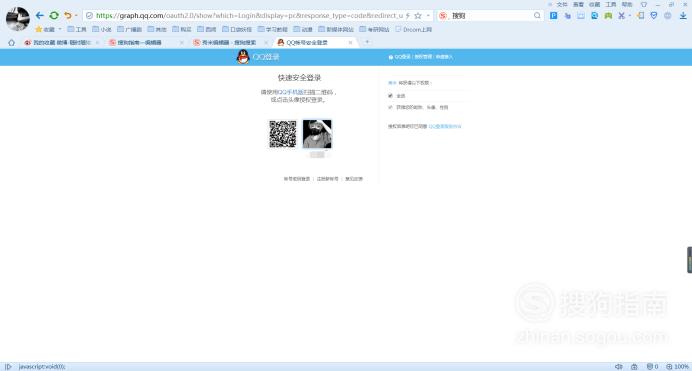The height and width of the screenshot is (371, 692).
Task: Click the blue circular browser extension icon
Action: pos(594,15)
